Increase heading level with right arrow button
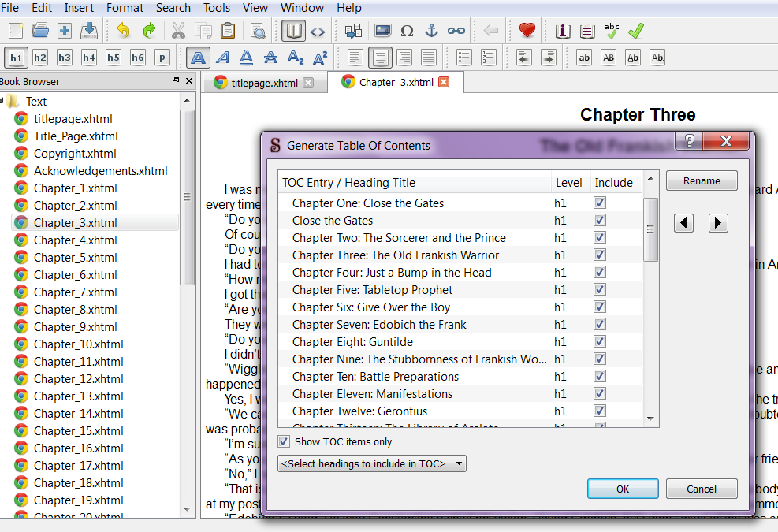This screenshot has width=778, height=532. click(718, 223)
